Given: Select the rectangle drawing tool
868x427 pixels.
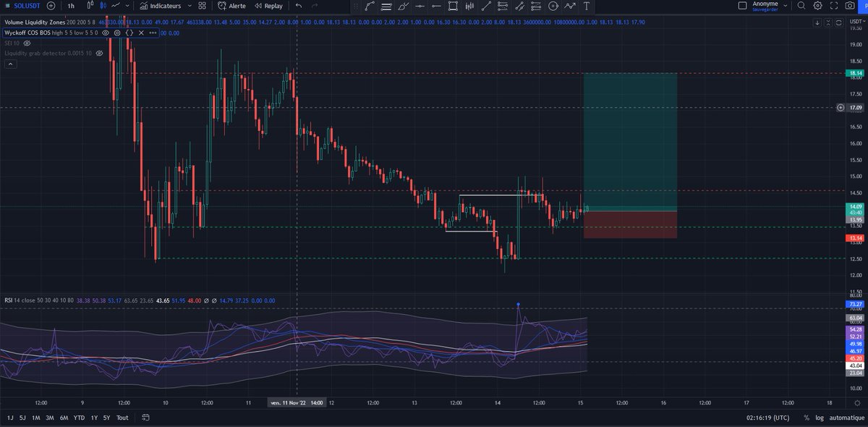Looking at the screenshot, I should [x=453, y=6].
